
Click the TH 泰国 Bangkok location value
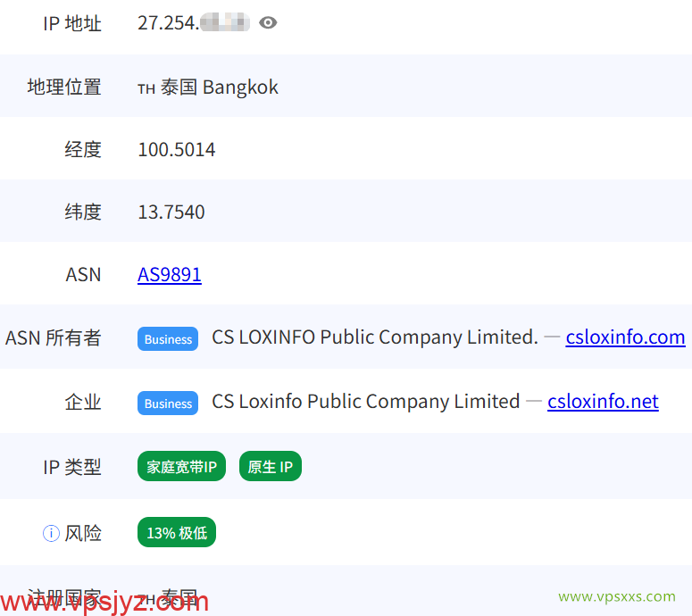click(208, 87)
